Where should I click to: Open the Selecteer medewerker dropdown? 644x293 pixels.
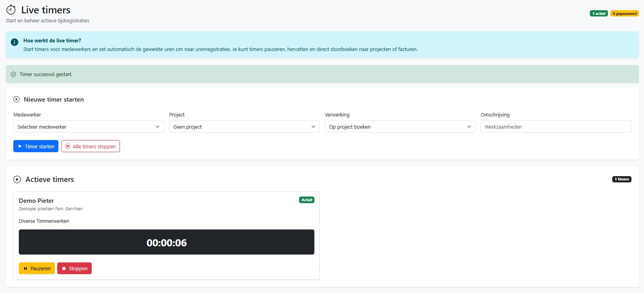(x=89, y=127)
